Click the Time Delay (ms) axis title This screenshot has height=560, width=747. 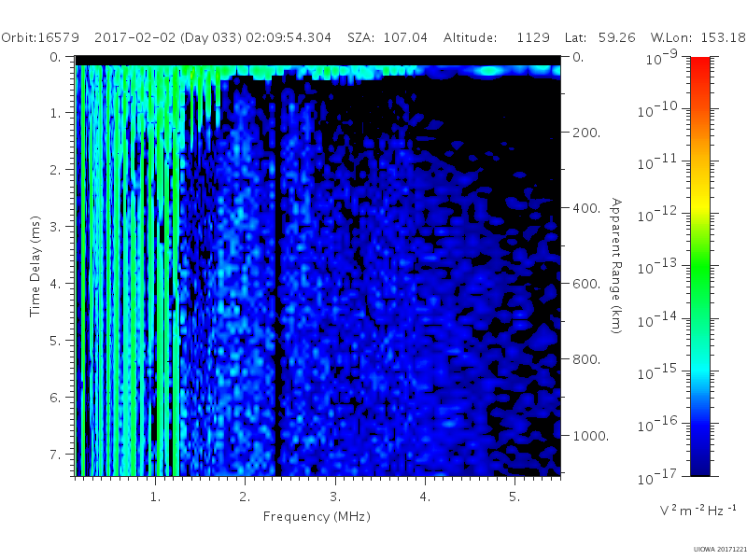[x=35, y=266]
